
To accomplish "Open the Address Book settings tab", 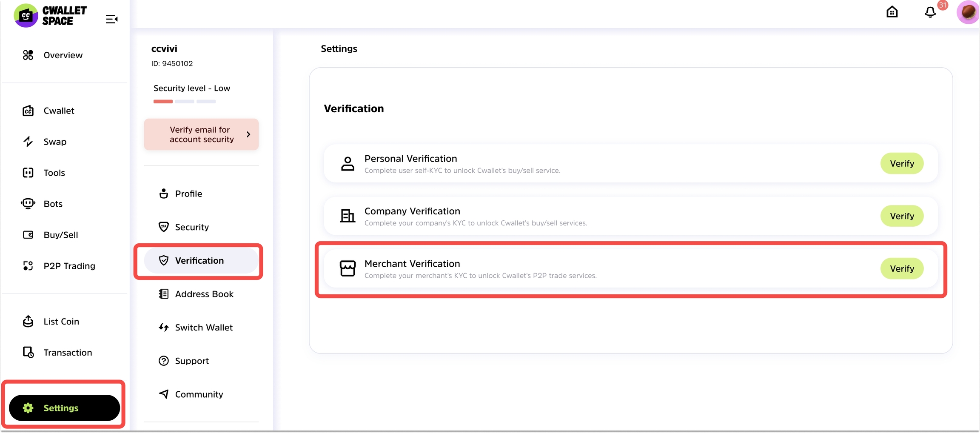I will 204,294.
